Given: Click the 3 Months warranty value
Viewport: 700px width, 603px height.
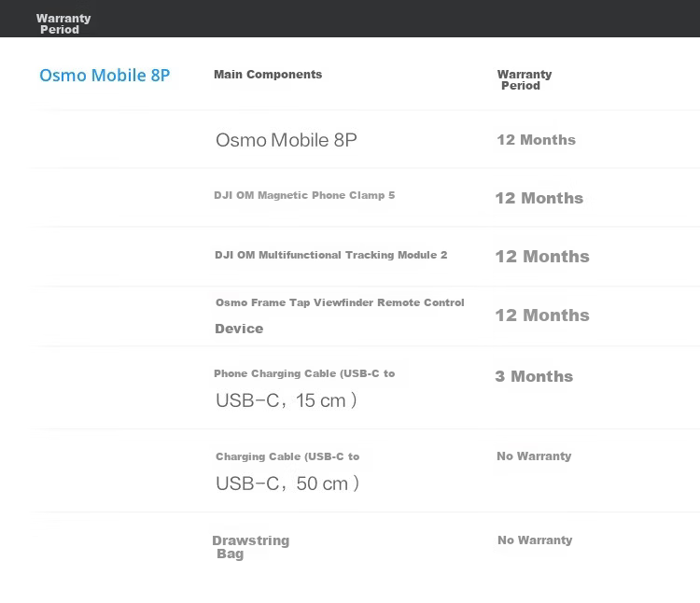Looking at the screenshot, I should [x=534, y=376].
